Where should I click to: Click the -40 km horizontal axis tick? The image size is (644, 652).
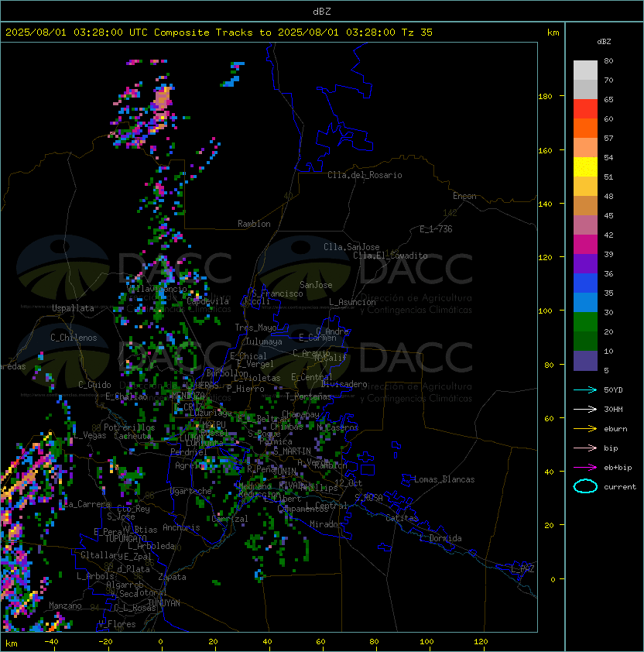pyautogui.click(x=51, y=642)
